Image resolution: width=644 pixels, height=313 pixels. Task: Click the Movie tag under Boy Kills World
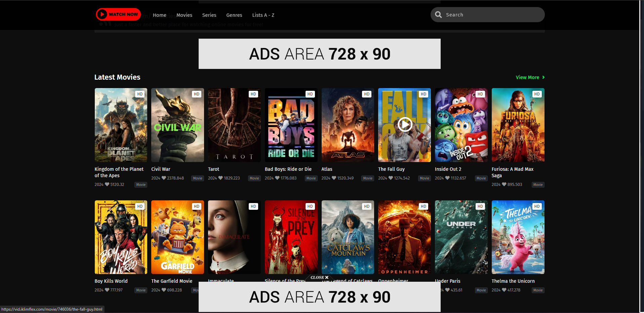pyautogui.click(x=141, y=290)
